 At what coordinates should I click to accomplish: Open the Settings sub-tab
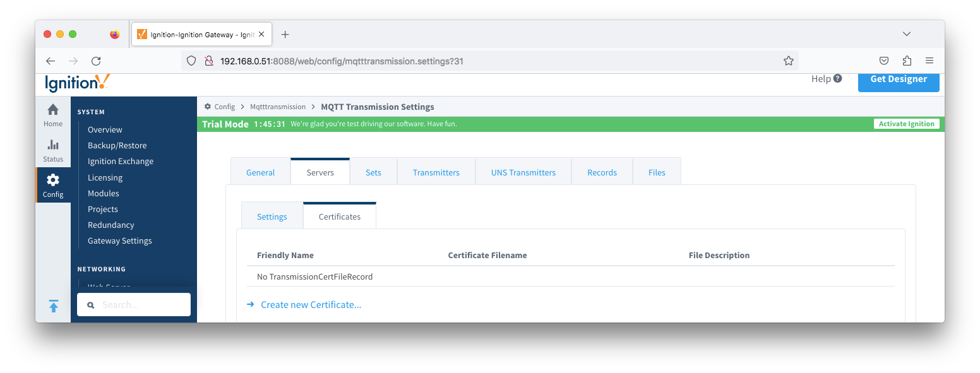coord(272,216)
